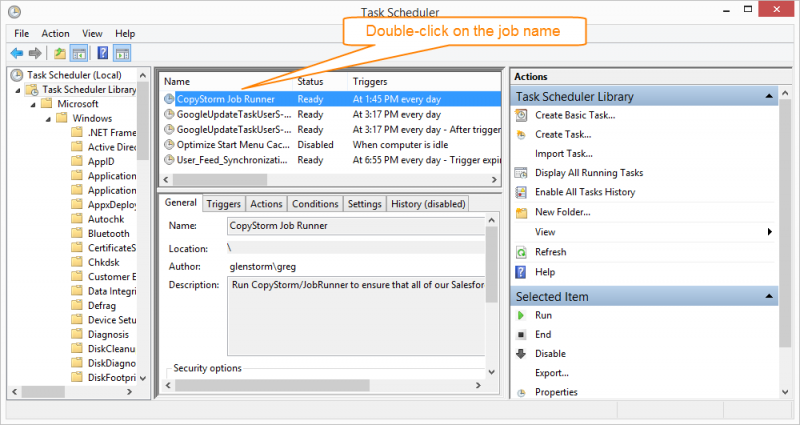
Task: Click the Display All Running Tasks icon
Action: click(521, 173)
